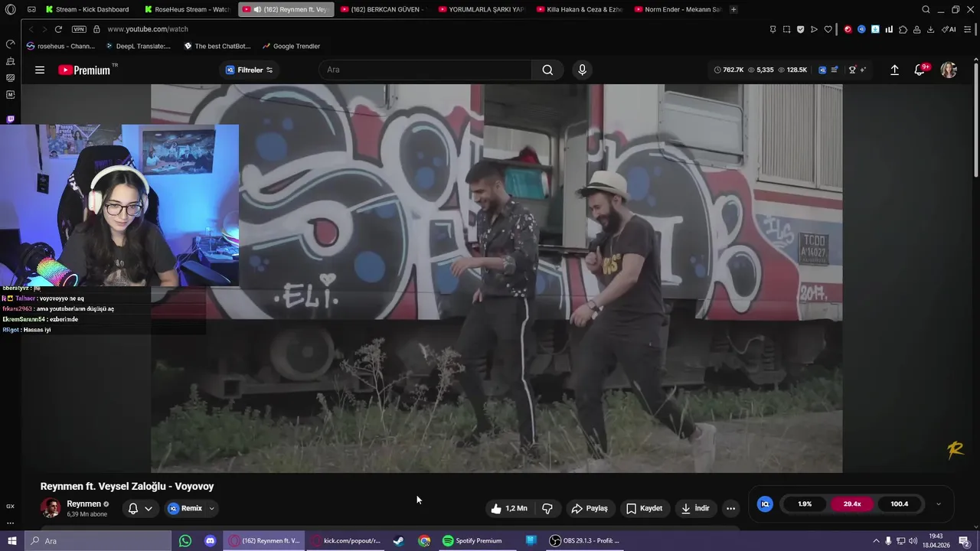The height and width of the screenshot is (551, 980).
Task: Open the upload arrow icon in YouTube header
Action: coord(894,70)
